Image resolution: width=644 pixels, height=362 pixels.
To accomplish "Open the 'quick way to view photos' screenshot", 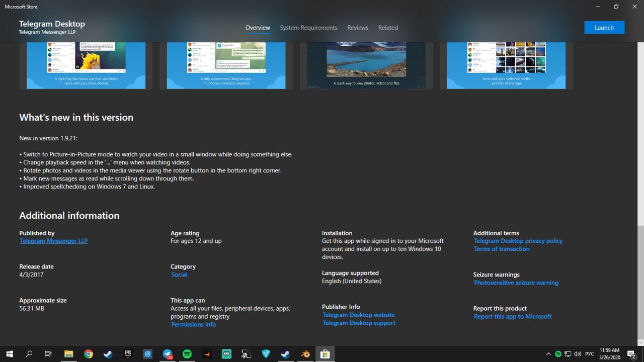I will point(366,66).
